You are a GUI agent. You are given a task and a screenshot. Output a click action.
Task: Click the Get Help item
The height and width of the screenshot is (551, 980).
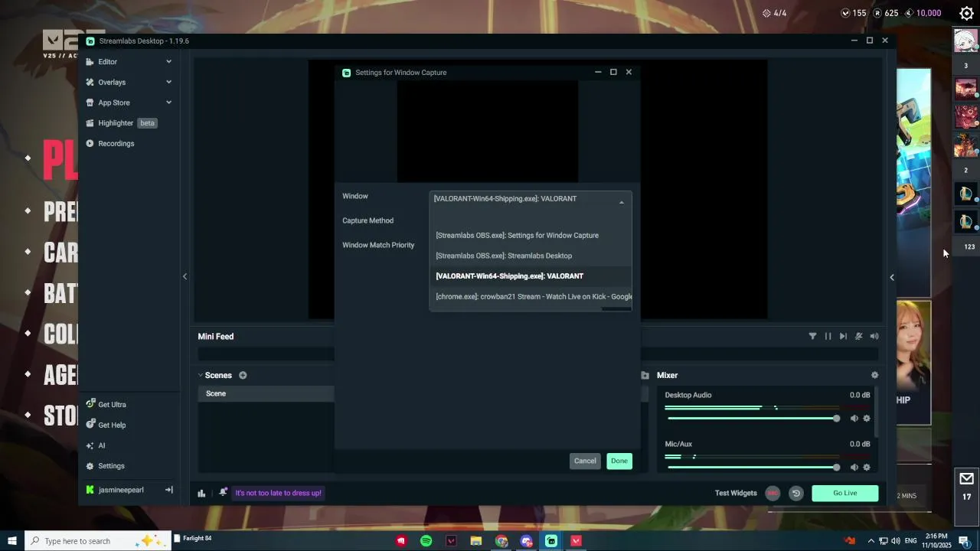(x=112, y=425)
